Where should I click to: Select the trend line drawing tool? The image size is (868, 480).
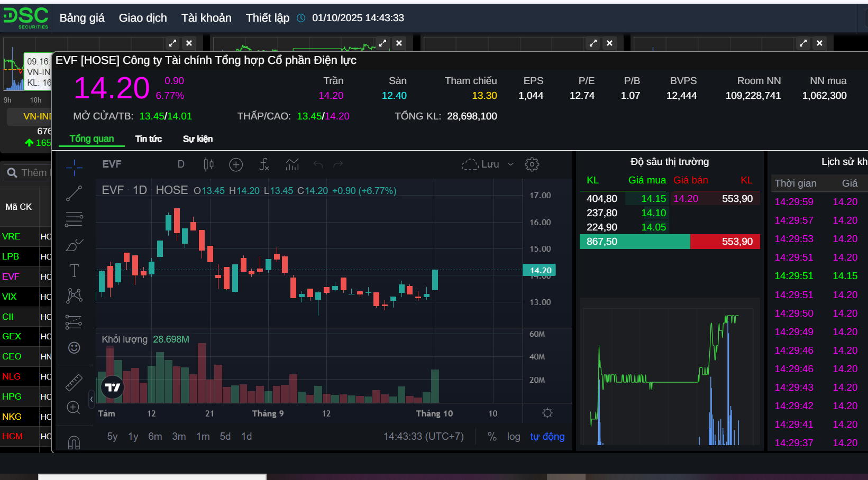(74, 193)
